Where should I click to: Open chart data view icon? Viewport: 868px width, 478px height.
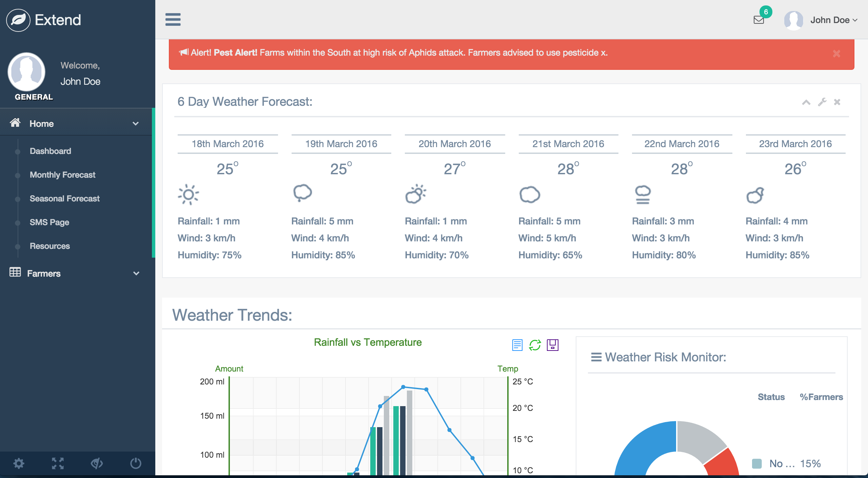tap(517, 345)
